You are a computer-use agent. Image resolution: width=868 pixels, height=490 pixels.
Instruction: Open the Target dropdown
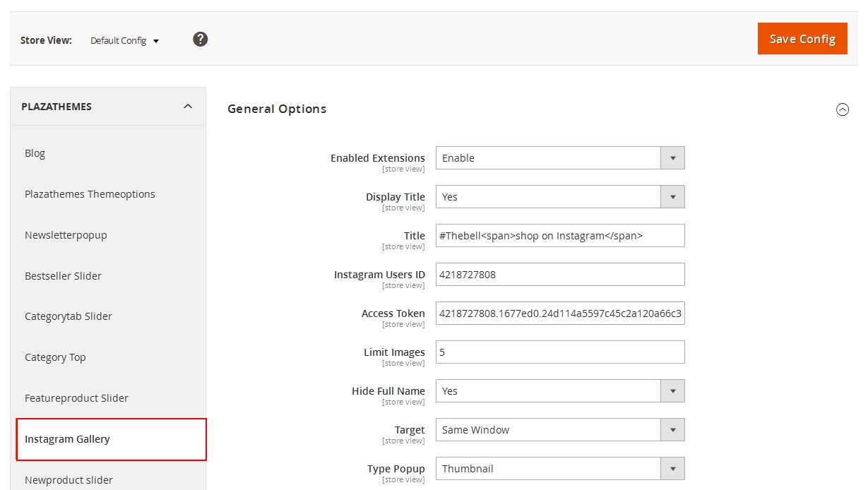(559, 430)
